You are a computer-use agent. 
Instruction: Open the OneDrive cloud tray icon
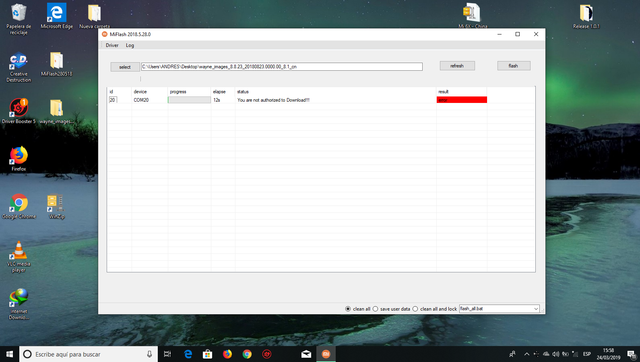click(x=546, y=354)
